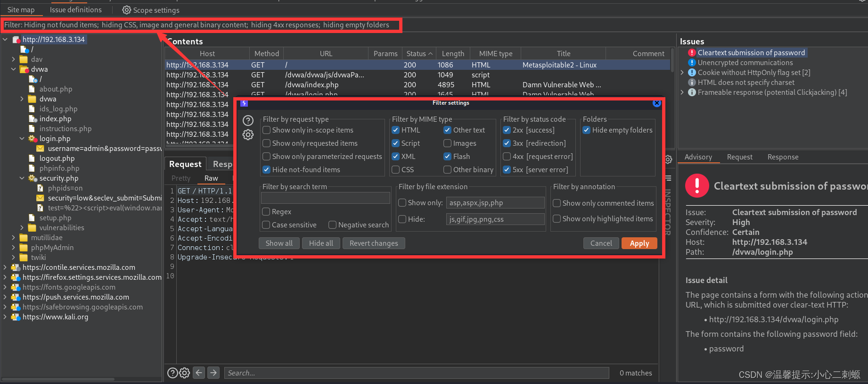Go to next search match arrow

[213, 373]
